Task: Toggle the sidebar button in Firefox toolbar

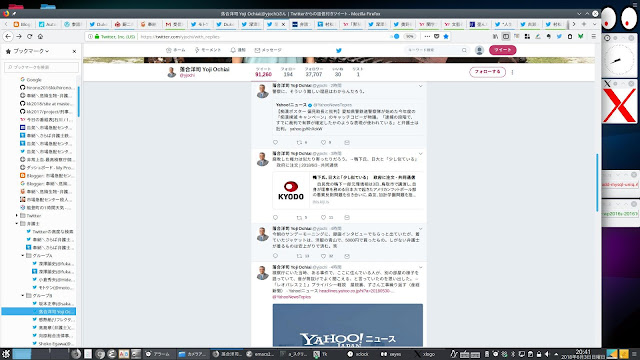Action: (506, 36)
